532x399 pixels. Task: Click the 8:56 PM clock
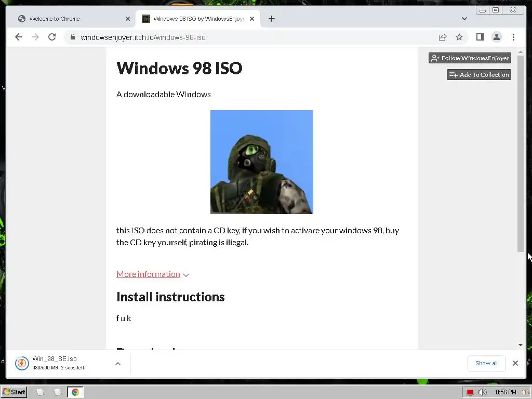tap(506, 392)
